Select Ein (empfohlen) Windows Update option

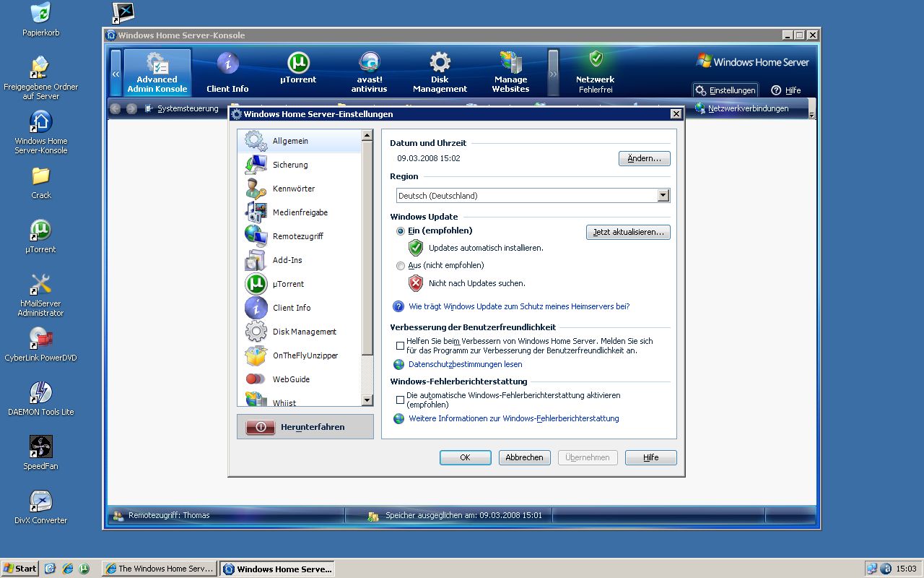coord(401,231)
